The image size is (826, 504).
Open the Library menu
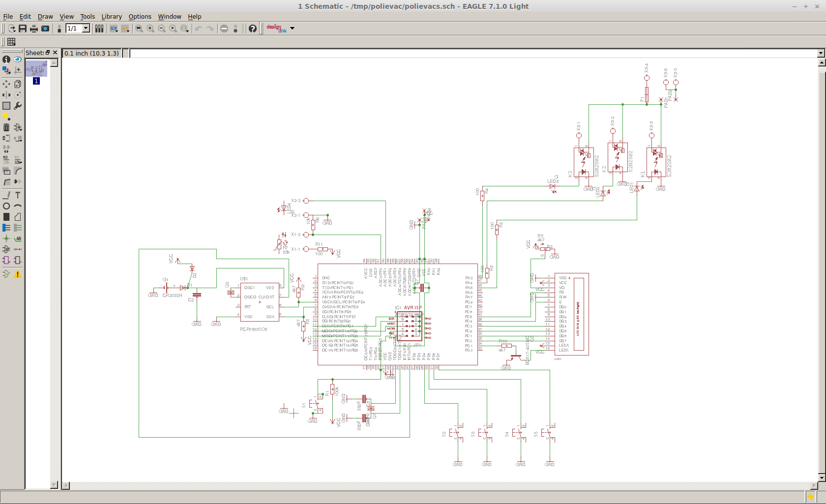coord(112,16)
